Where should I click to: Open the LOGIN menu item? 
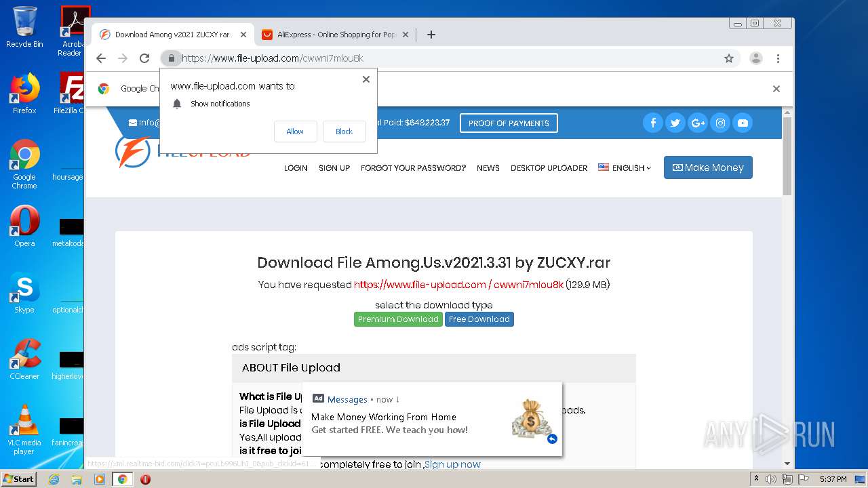(x=296, y=168)
